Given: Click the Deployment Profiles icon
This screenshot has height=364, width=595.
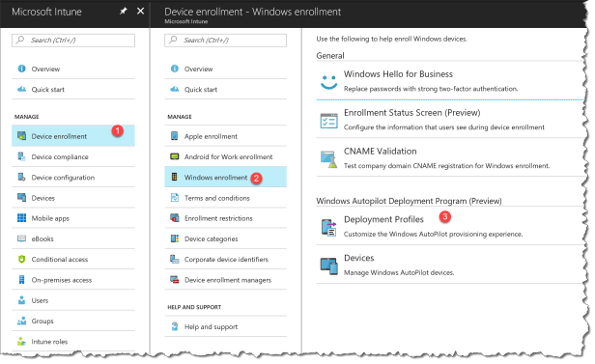Looking at the screenshot, I should [328, 228].
